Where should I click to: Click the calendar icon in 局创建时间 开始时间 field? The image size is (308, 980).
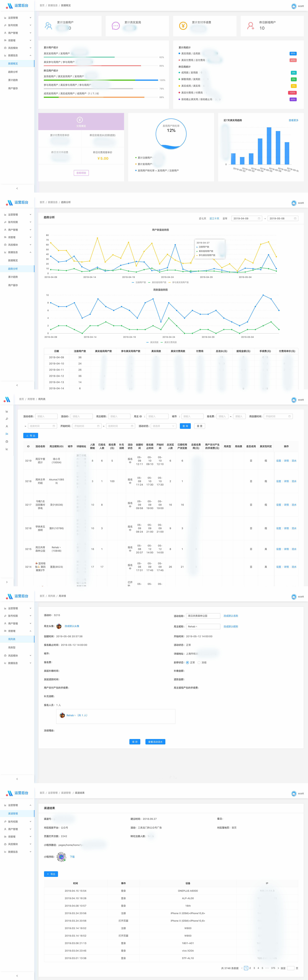coord(289,416)
